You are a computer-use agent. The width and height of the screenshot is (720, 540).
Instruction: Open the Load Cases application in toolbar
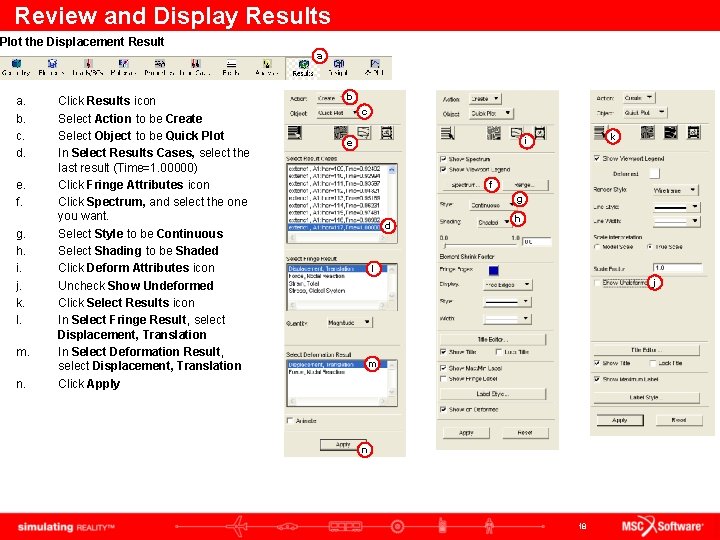195,68
